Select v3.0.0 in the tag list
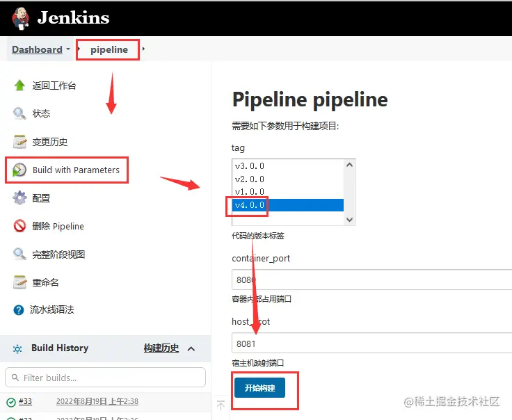Image resolution: width=512 pixels, height=420 pixels. [x=288, y=166]
